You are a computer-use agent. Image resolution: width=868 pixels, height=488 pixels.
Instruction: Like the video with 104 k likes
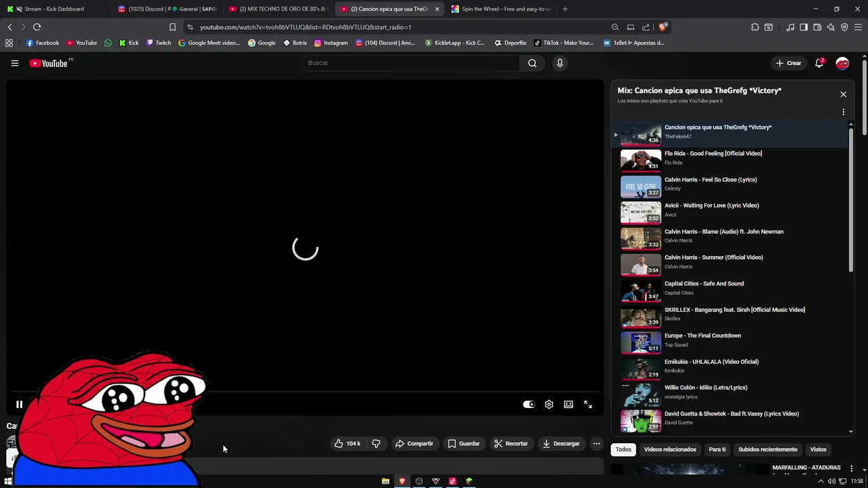(x=347, y=443)
